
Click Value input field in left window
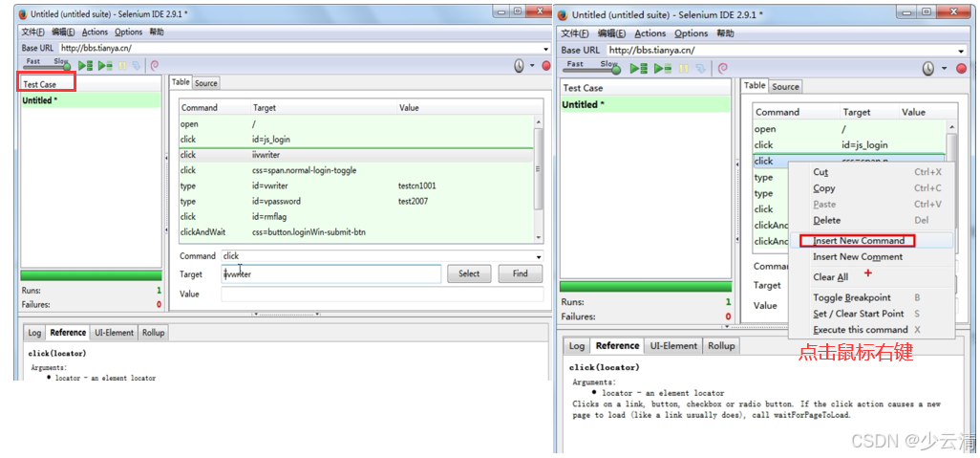[382, 294]
